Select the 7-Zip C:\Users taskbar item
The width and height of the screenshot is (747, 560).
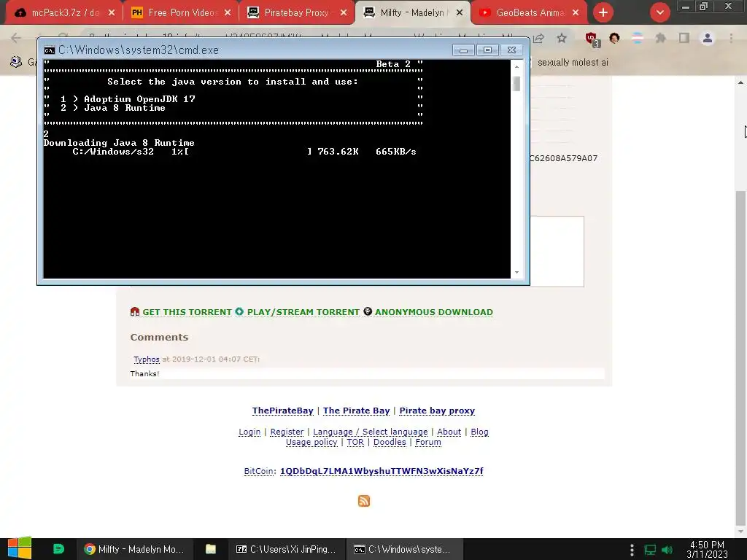286,550
